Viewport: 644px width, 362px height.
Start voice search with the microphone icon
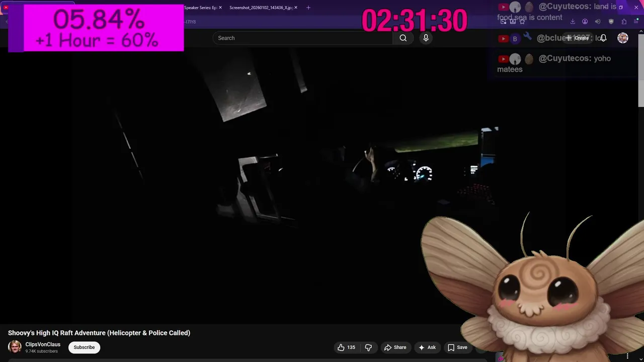[x=426, y=38]
